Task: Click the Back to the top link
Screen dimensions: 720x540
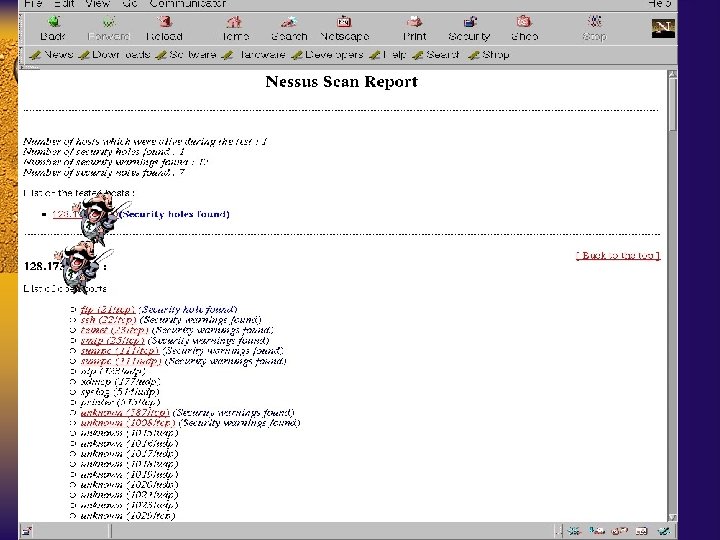Action: (618, 255)
